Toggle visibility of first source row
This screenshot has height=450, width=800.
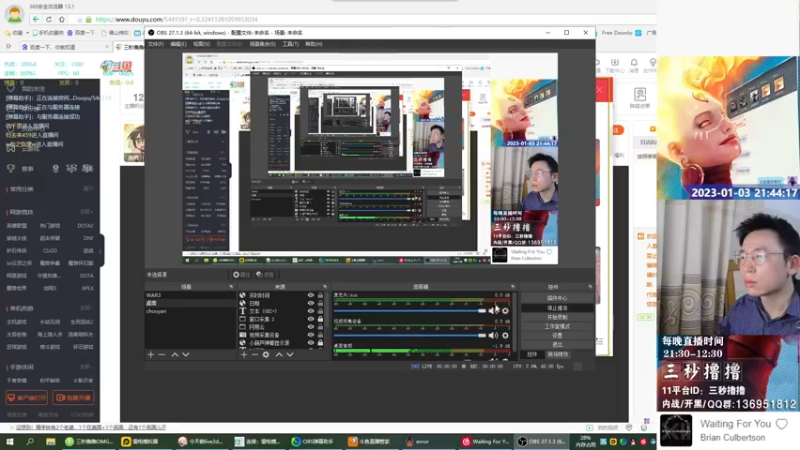click(x=310, y=295)
